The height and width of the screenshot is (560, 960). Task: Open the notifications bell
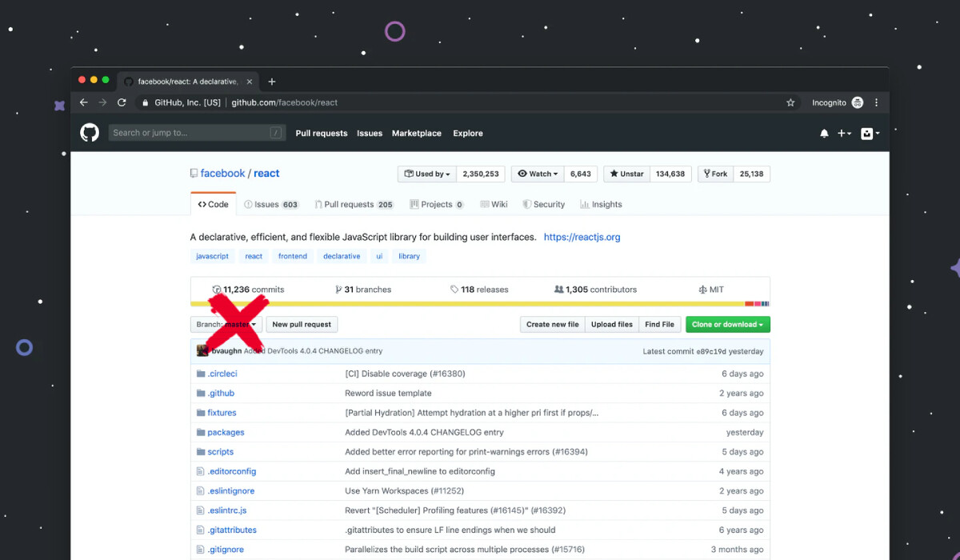coord(824,133)
